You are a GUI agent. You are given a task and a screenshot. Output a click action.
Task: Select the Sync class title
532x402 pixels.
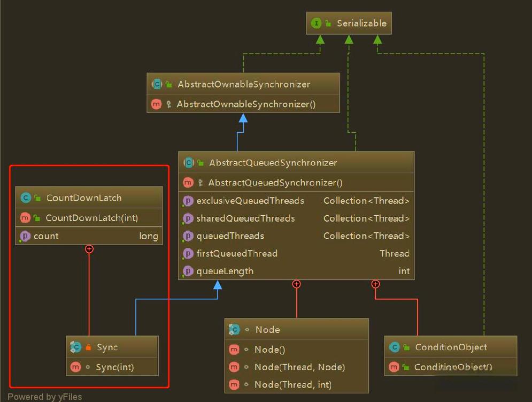coord(107,347)
